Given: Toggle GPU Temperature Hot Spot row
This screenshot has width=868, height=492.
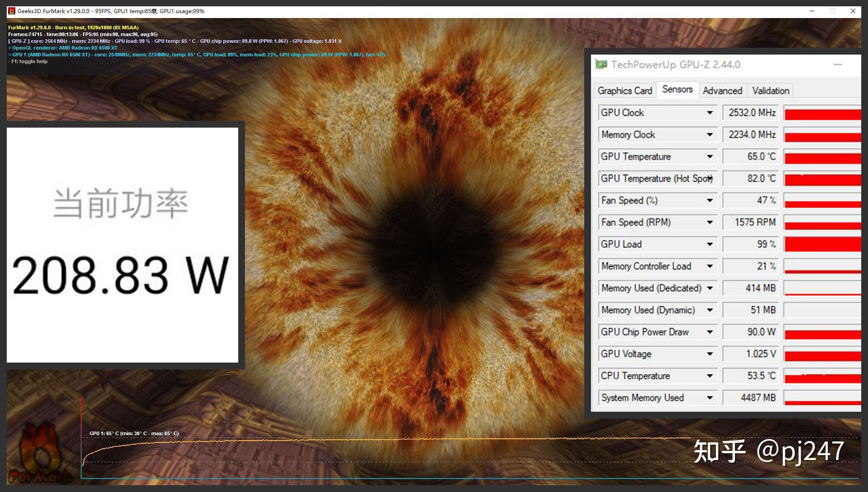Looking at the screenshot, I should tap(711, 178).
